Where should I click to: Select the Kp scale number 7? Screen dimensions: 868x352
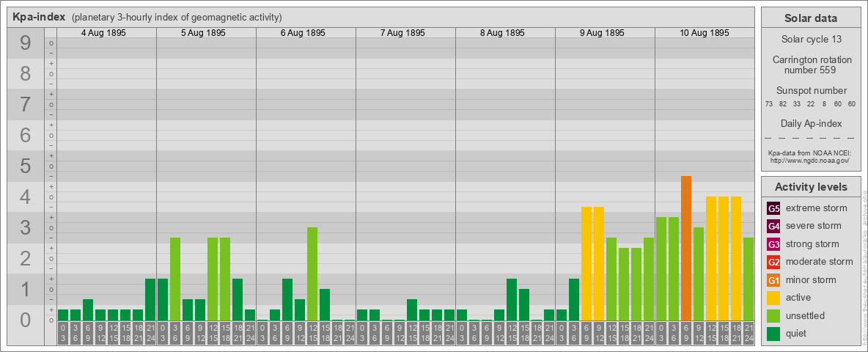coord(26,105)
